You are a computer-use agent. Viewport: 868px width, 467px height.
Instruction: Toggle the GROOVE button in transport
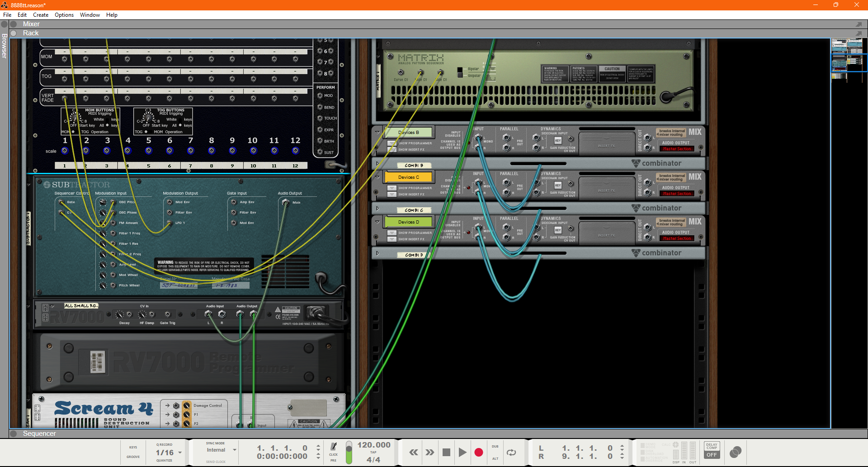pos(133,457)
